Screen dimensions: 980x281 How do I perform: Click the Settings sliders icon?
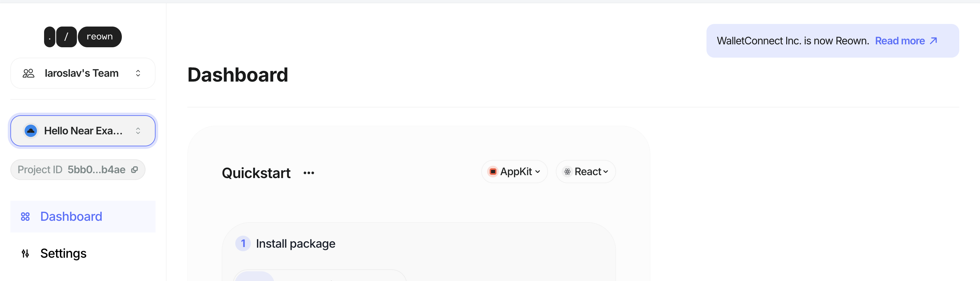point(25,253)
